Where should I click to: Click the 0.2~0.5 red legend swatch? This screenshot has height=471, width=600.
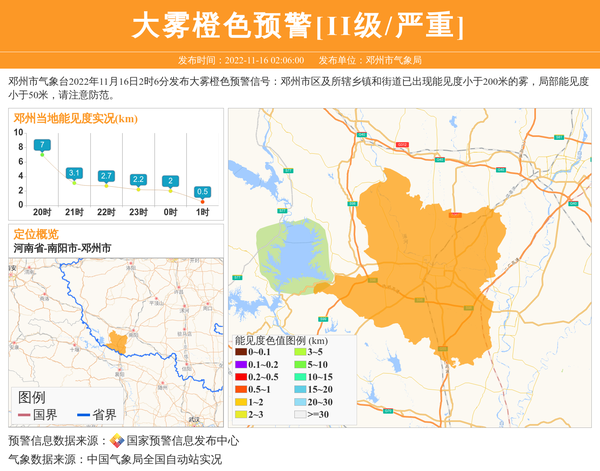tap(241, 377)
